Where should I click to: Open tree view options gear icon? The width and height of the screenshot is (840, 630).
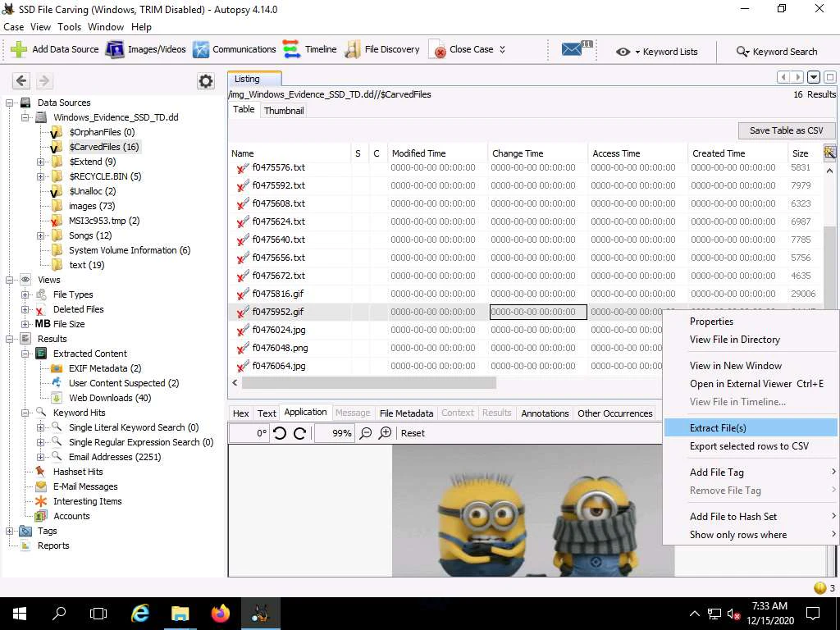coord(206,81)
